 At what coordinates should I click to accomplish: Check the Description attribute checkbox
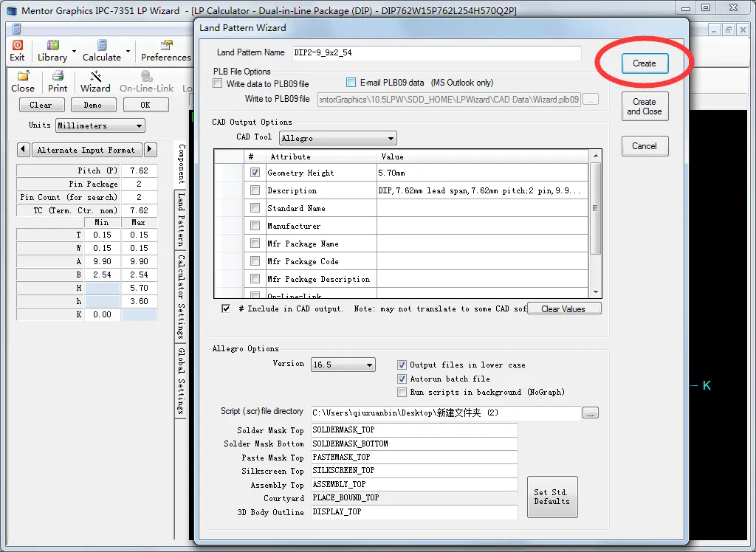point(255,190)
